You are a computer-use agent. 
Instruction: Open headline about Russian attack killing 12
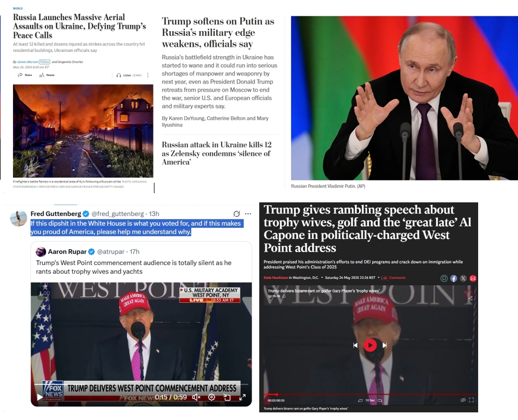[x=216, y=153]
